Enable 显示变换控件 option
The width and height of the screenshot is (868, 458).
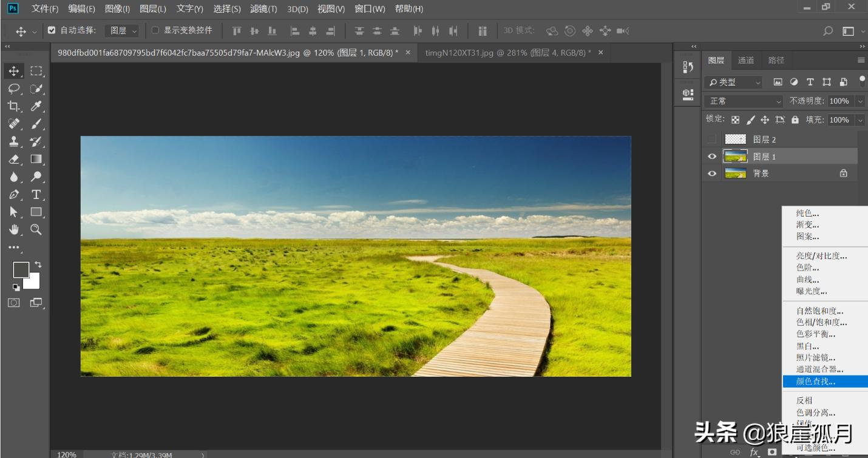coord(156,30)
